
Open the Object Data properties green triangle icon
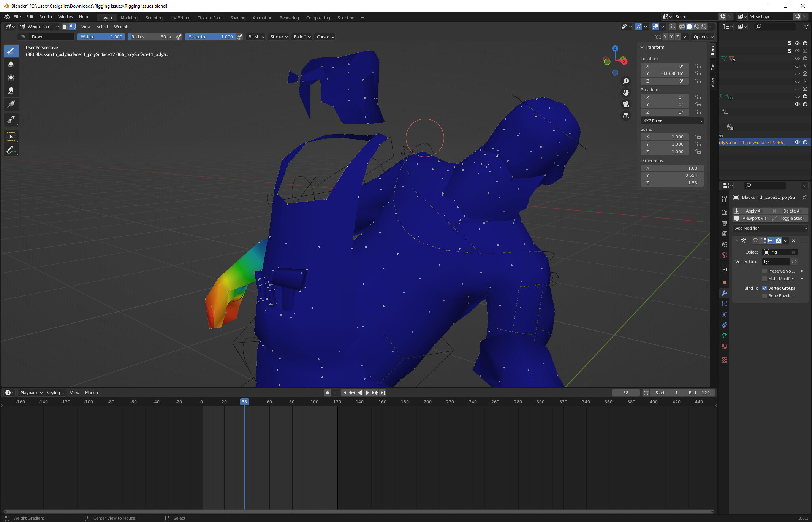pos(724,336)
